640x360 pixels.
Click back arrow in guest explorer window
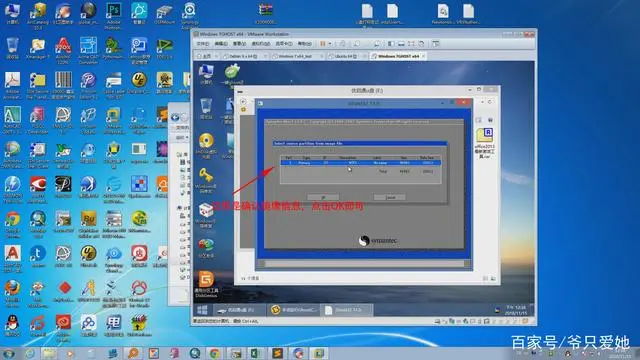243,101
